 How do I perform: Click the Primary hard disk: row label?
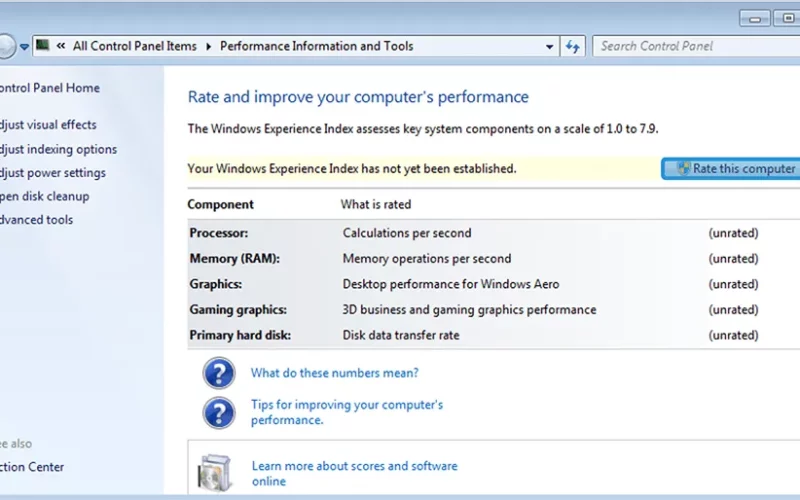(x=240, y=335)
